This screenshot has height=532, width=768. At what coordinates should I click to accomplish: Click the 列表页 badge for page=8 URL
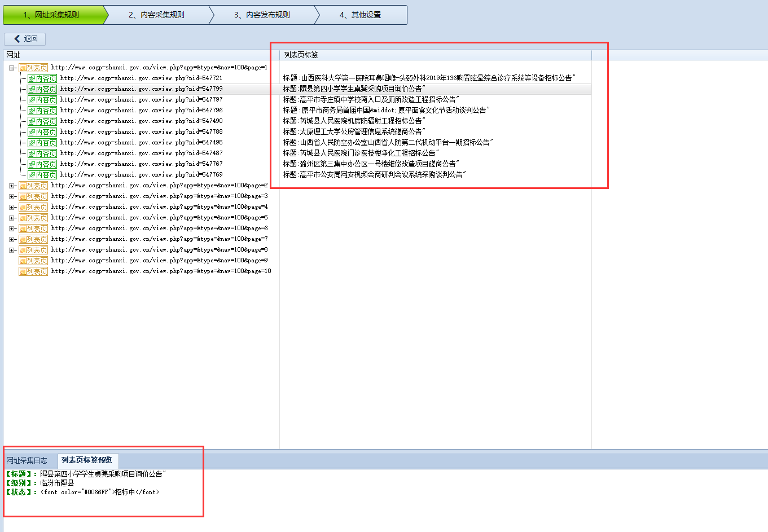pos(33,250)
